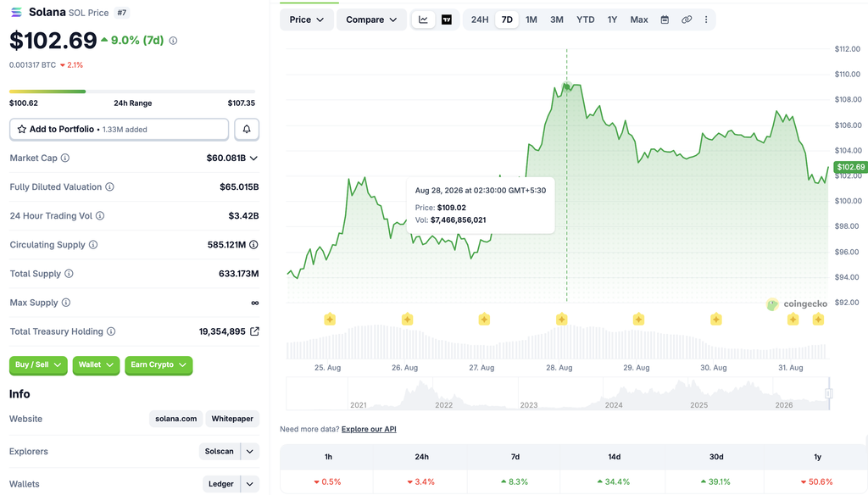Click news marker under 27. Aug
Screen dimensions: 868x495
point(484,319)
